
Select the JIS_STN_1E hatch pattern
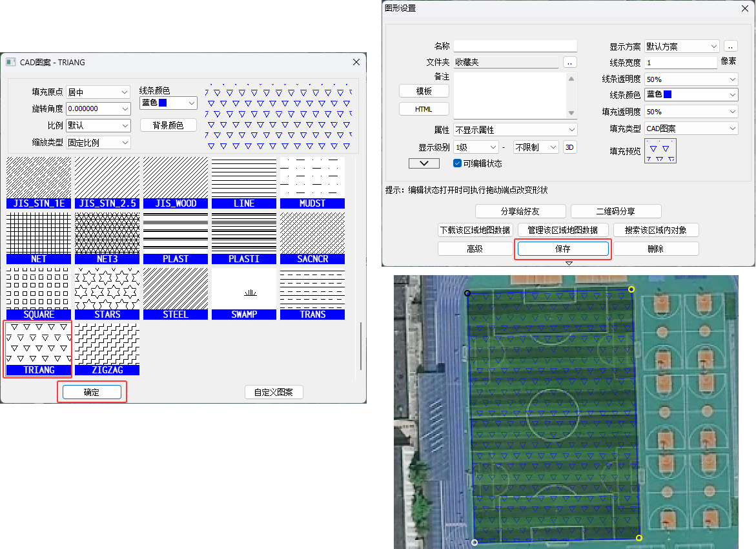pos(39,182)
